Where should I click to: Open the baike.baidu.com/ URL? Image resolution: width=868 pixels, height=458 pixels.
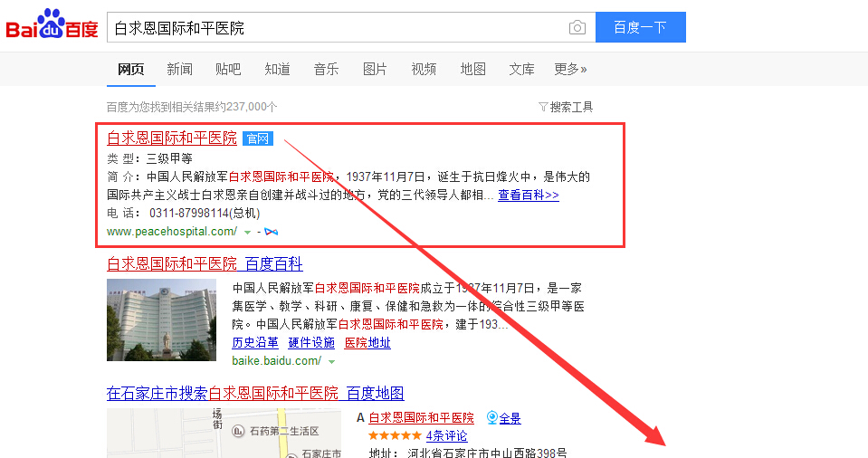tap(277, 361)
